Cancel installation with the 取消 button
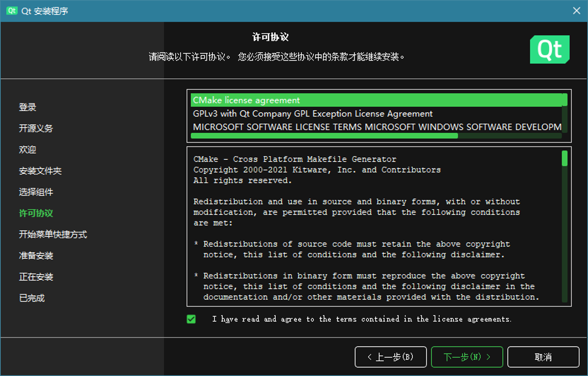Image resolution: width=588 pixels, height=376 pixels. tap(543, 357)
